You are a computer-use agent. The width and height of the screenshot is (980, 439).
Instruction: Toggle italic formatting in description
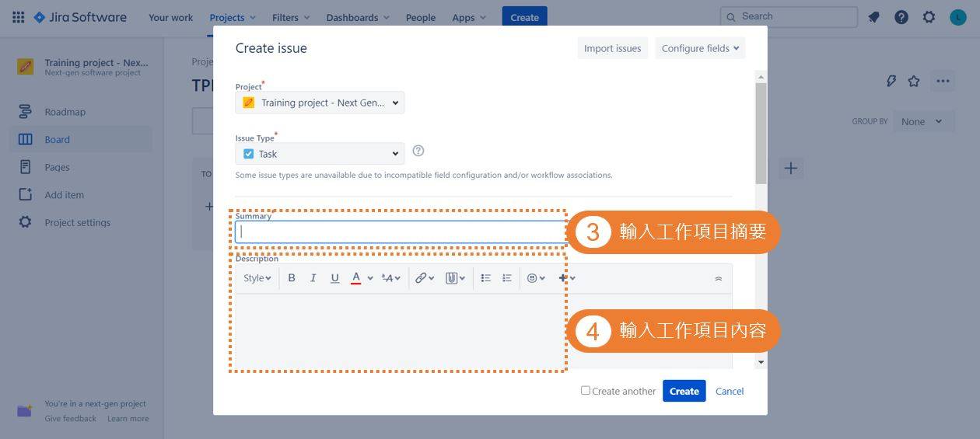(x=313, y=278)
